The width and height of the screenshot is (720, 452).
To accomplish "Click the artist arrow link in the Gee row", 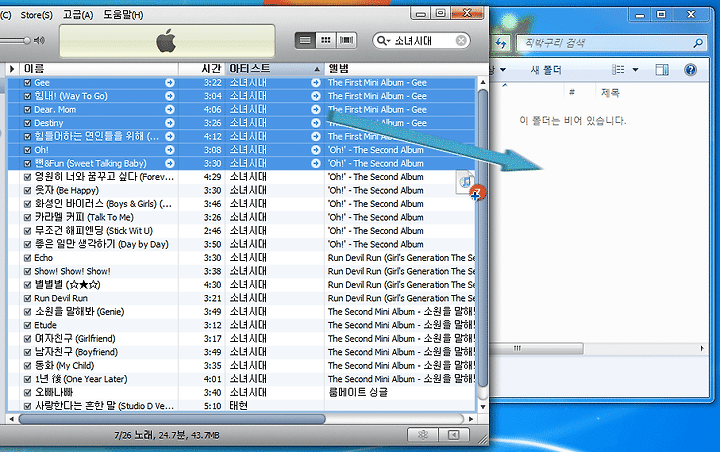I will 315,83.
